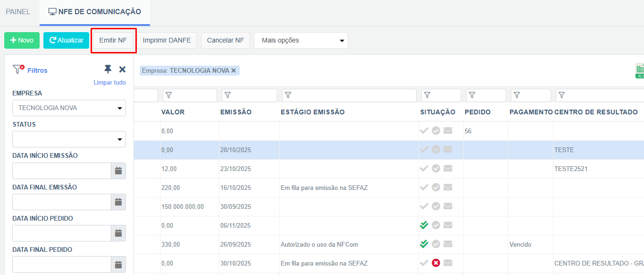Click the envelope icon on the 330,00 row

[x=448, y=244]
